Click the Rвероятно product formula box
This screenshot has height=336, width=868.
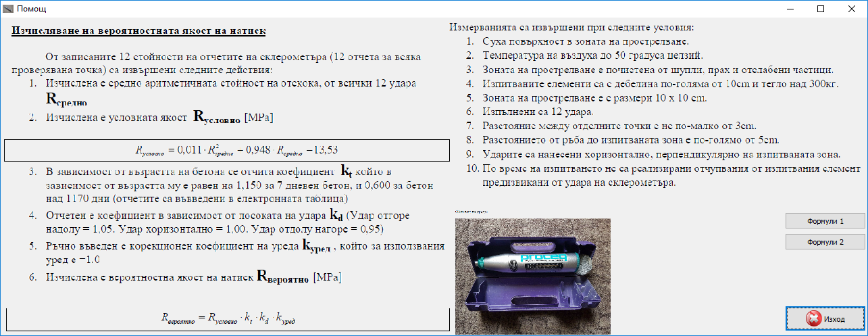click(228, 319)
